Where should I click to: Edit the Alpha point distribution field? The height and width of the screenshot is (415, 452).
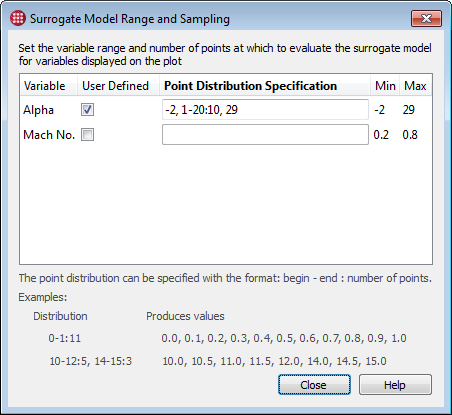[x=265, y=109]
